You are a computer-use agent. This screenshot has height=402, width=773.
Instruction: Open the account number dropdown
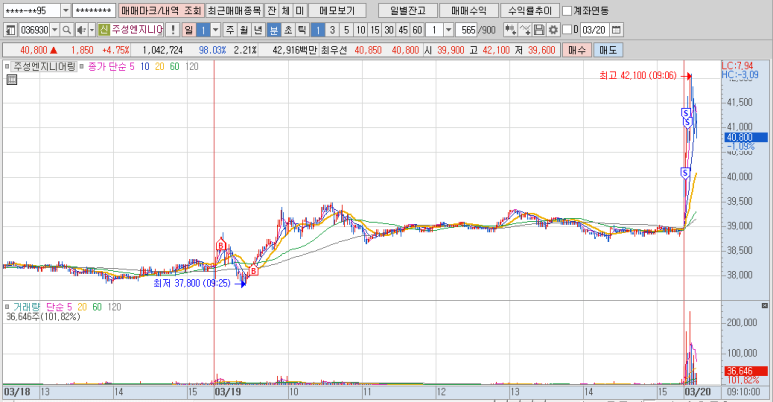pyautogui.click(x=66, y=10)
